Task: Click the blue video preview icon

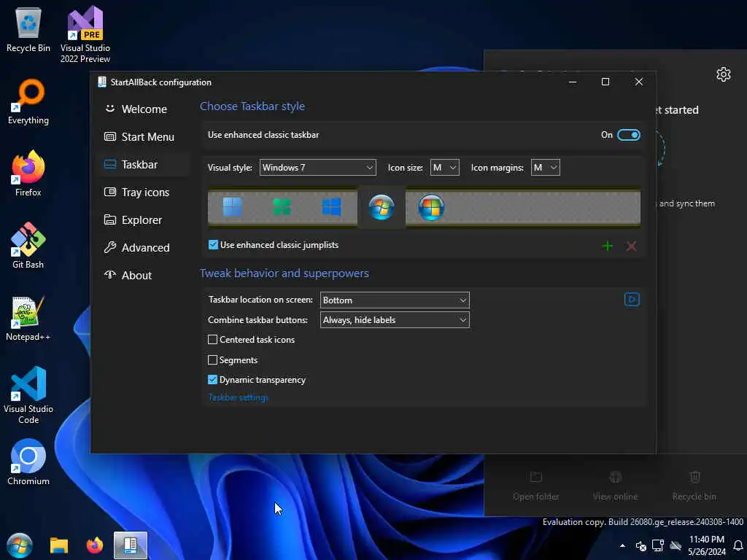Action: click(632, 300)
